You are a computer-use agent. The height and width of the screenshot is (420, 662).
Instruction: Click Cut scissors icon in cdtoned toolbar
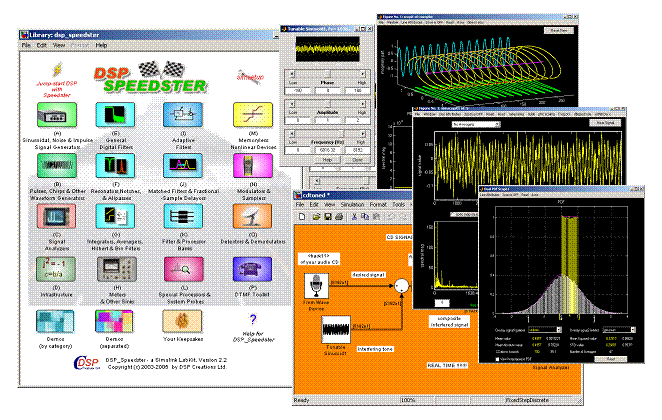tap(354, 217)
